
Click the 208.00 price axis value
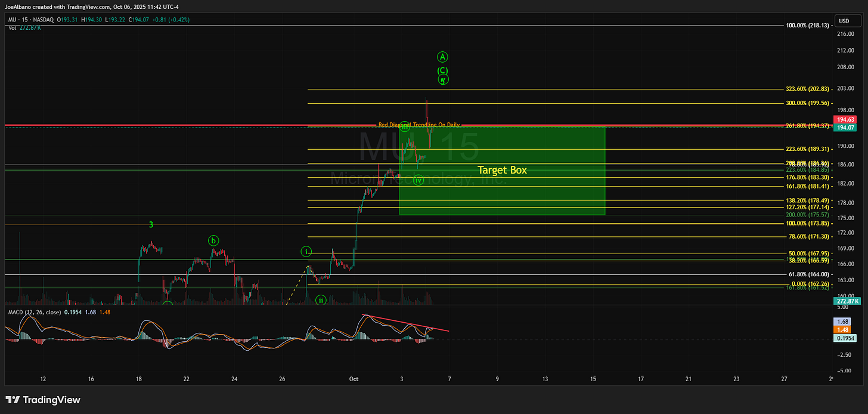[845, 67]
